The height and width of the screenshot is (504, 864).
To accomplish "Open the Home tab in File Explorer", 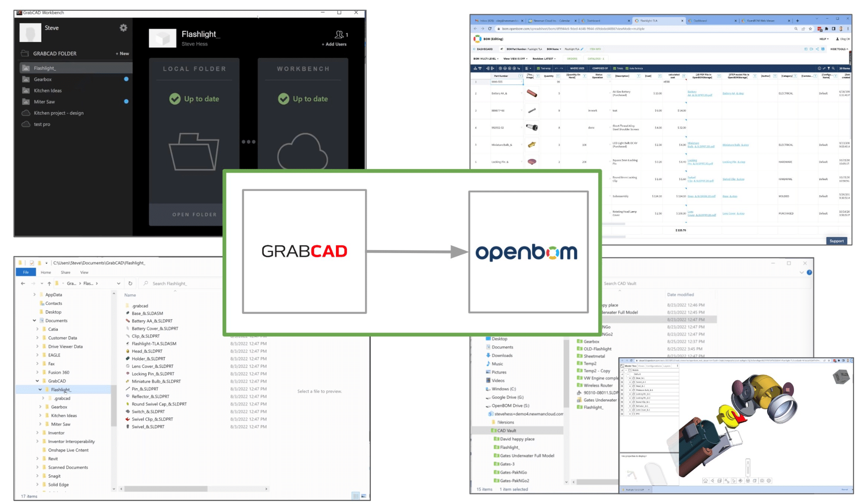I will 46,273.
